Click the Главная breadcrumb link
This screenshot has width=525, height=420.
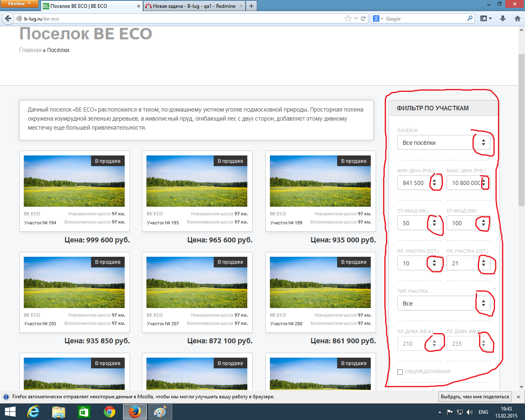[30, 50]
